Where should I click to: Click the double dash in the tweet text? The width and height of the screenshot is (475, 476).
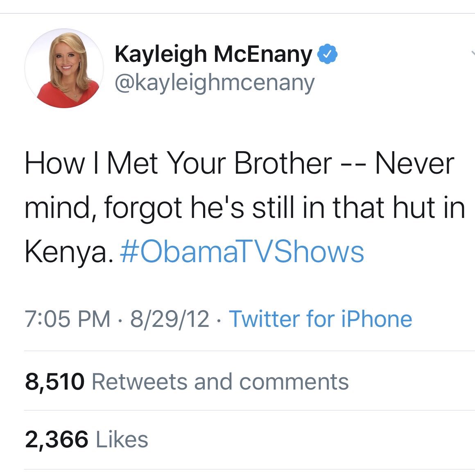click(x=354, y=166)
